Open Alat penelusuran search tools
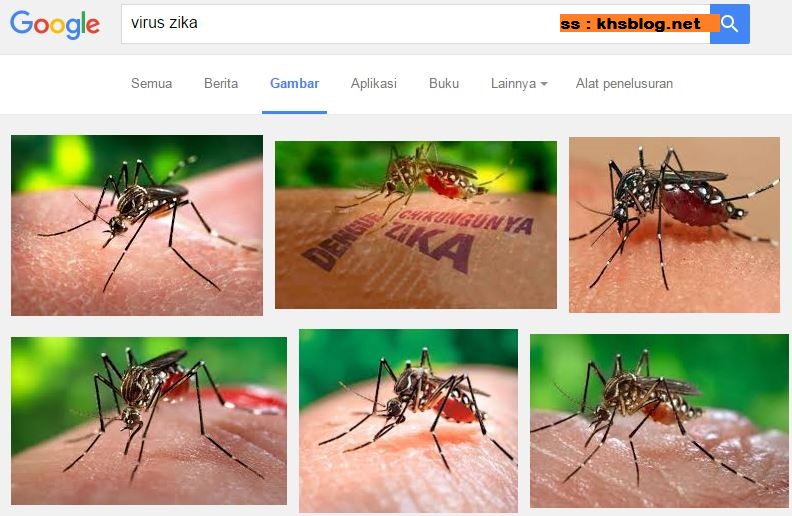Image resolution: width=792 pixels, height=516 pixels. click(624, 83)
